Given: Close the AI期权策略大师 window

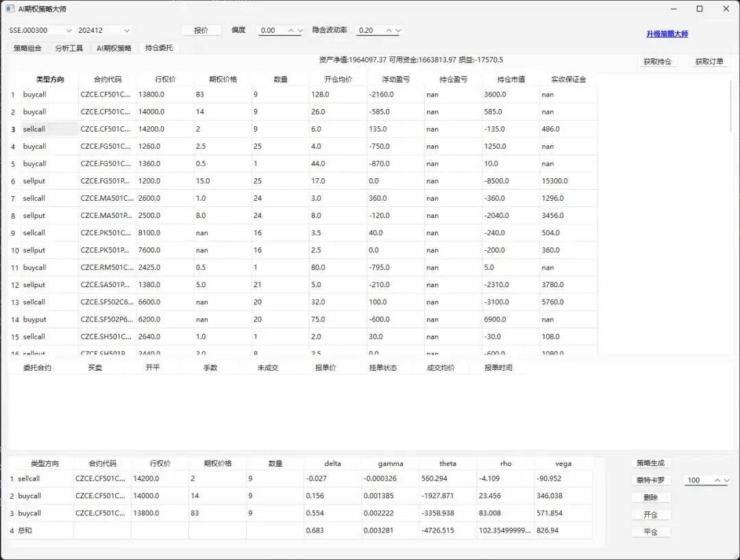Looking at the screenshot, I should coord(726,8).
